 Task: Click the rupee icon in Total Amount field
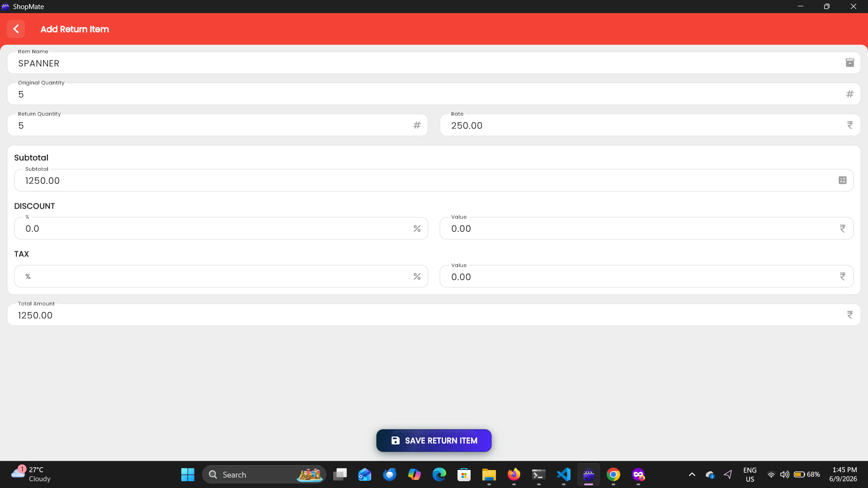(x=850, y=315)
